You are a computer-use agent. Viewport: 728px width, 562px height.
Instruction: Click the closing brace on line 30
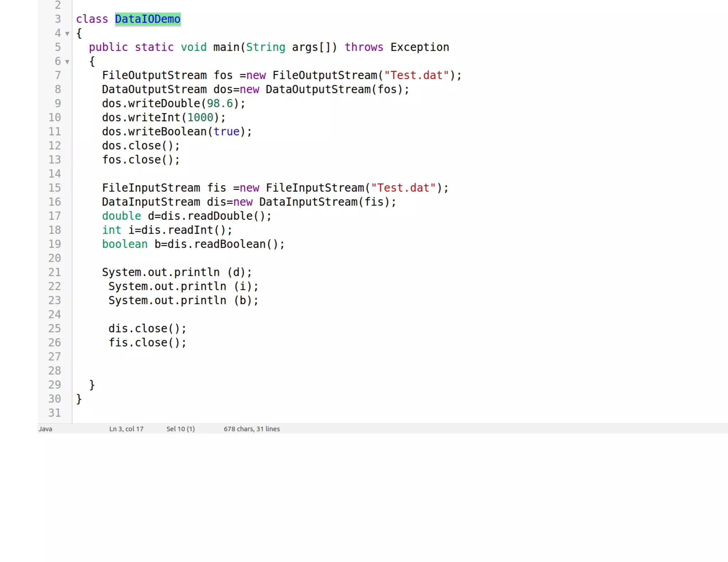click(79, 399)
